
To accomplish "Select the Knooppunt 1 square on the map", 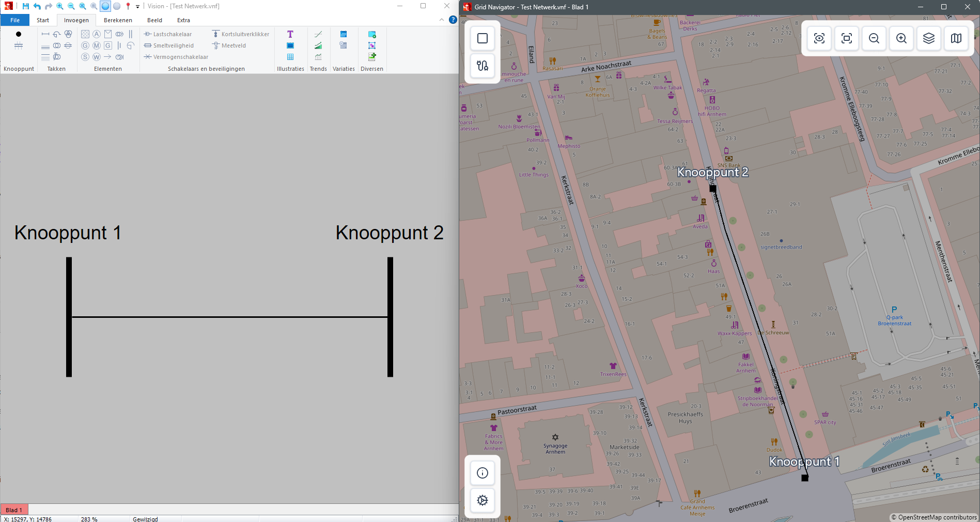I will [805, 478].
